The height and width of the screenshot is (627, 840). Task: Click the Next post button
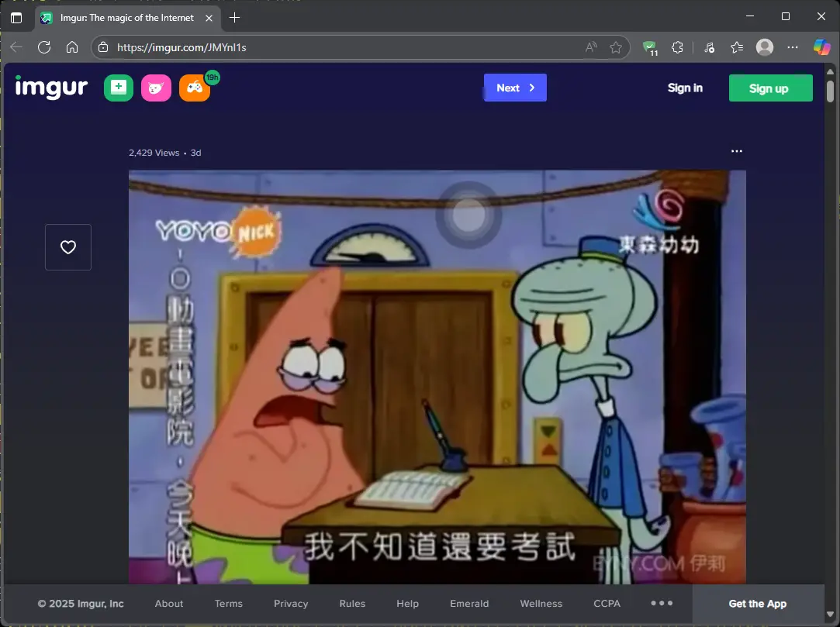pyautogui.click(x=515, y=88)
